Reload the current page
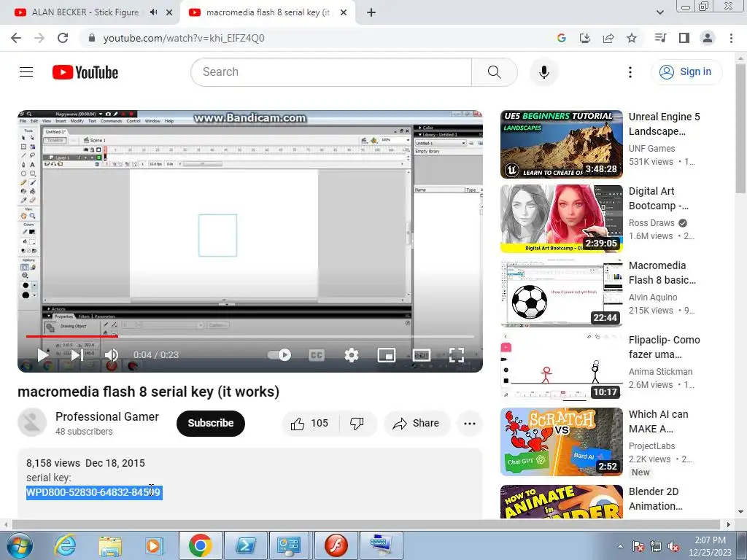This screenshot has height=560, width=747. click(63, 38)
